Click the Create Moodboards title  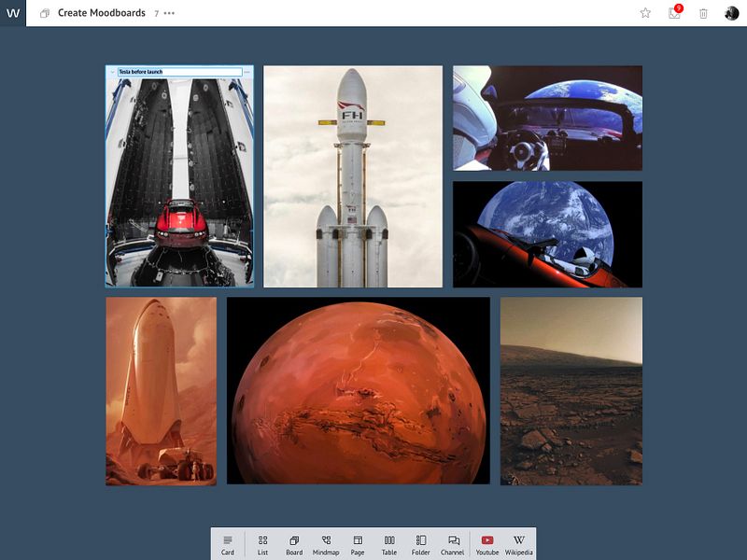click(102, 13)
